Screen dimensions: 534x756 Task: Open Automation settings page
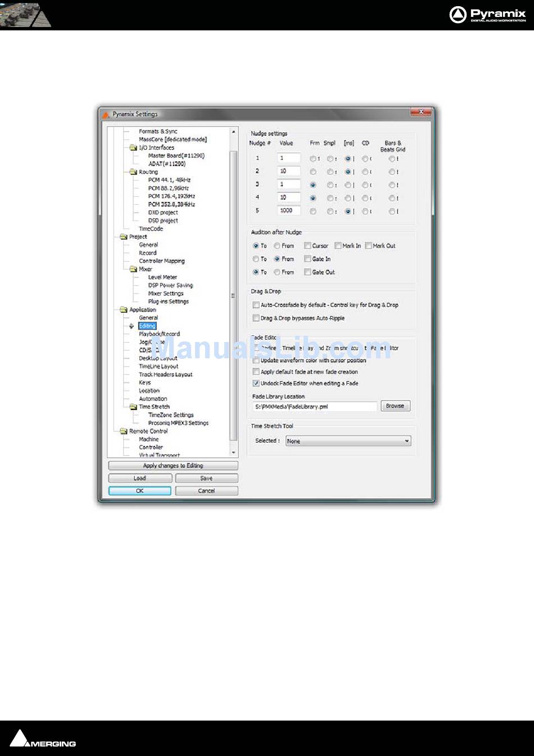click(153, 399)
